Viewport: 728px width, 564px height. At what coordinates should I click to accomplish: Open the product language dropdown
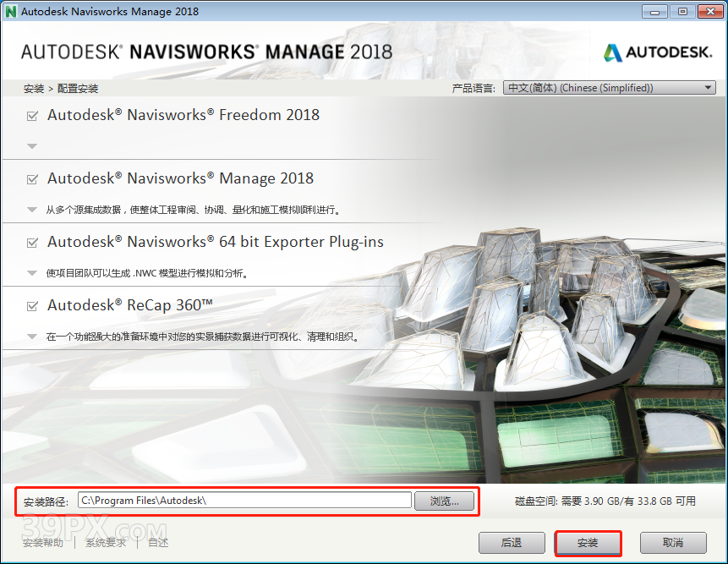click(610, 88)
